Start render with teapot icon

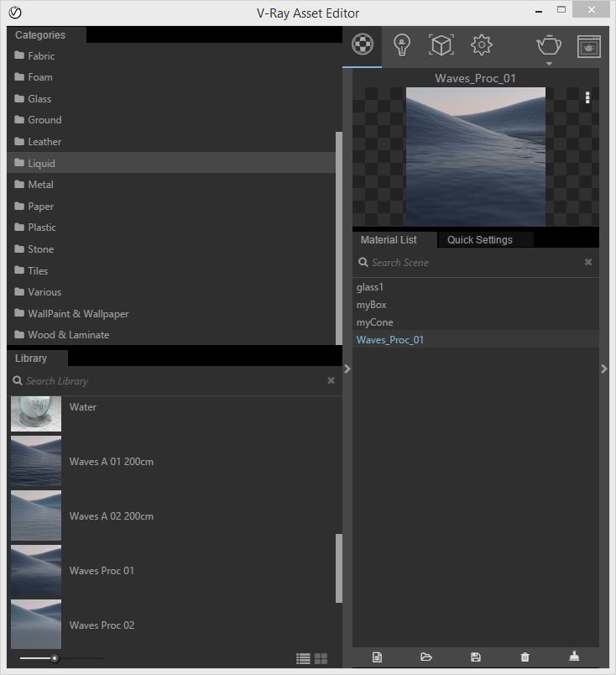point(549,45)
